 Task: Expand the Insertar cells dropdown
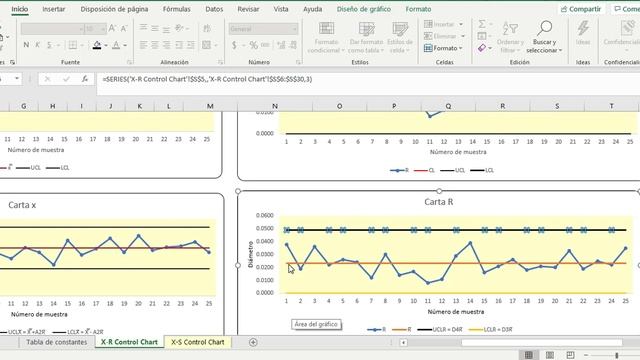pyautogui.click(x=461, y=24)
